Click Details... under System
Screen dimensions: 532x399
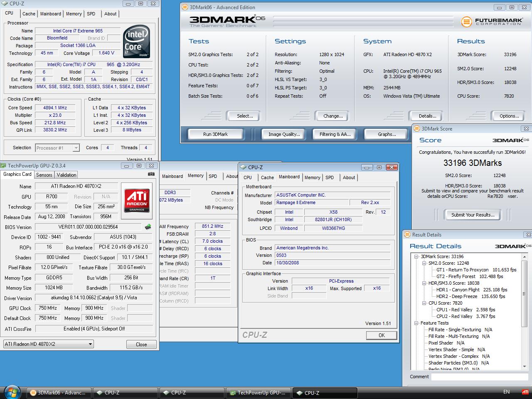pos(427,116)
